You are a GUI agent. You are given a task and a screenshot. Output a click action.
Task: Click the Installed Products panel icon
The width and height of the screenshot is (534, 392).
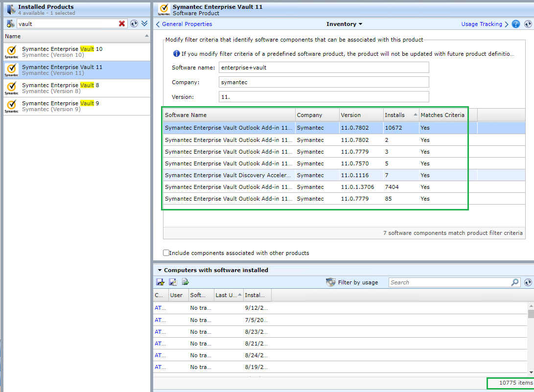point(11,9)
